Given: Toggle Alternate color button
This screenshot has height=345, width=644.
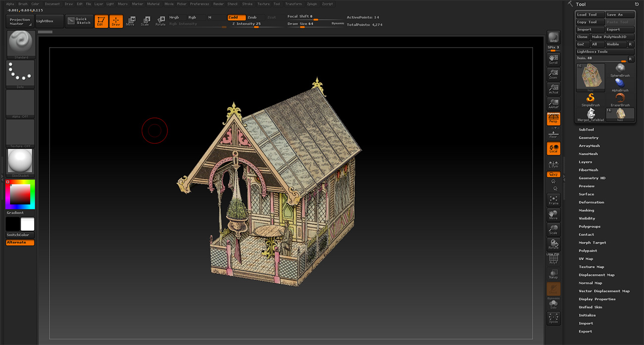Looking at the screenshot, I should point(20,242).
